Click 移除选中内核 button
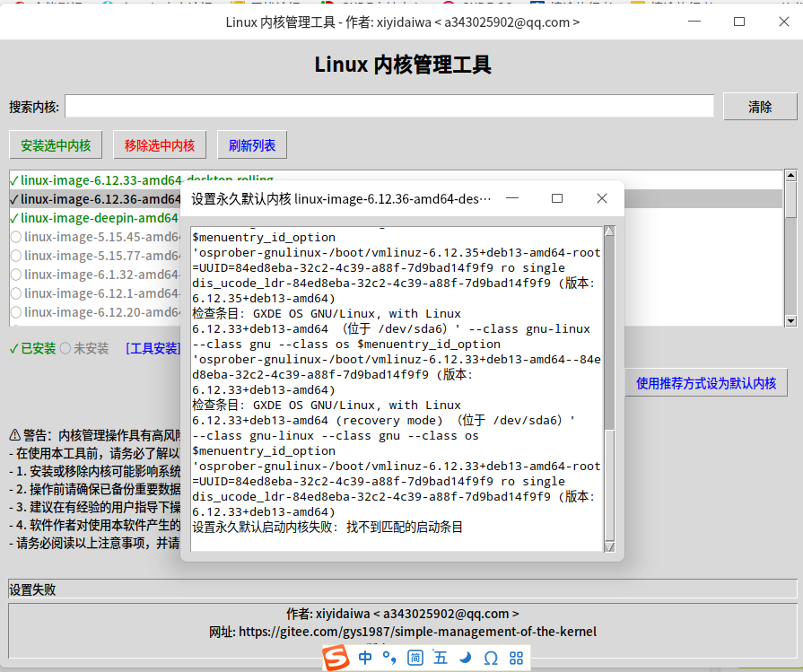803x672 pixels. (160, 145)
